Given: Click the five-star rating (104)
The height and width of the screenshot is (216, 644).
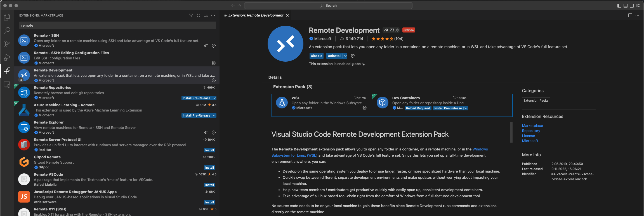Looking at the screenshot, I should [x=387, y=39].
